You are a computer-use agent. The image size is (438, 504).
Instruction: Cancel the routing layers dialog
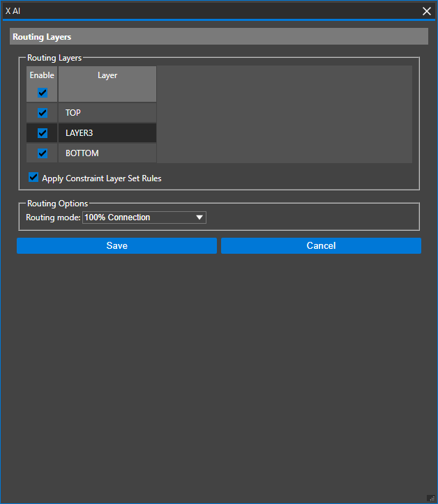(321, 245)
